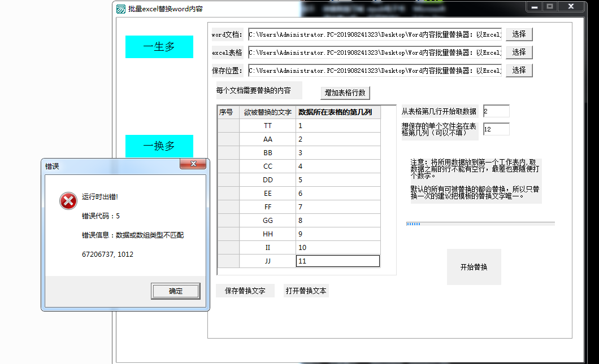Close the 错误 error dialog
The width and height of the screenshot is (599, 364).
[193, 164]
